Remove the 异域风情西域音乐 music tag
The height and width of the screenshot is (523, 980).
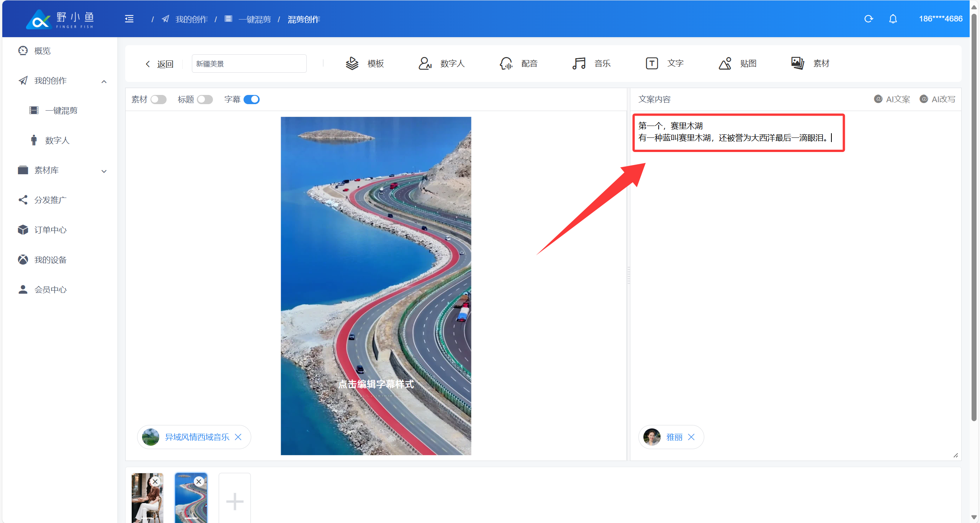238,437
